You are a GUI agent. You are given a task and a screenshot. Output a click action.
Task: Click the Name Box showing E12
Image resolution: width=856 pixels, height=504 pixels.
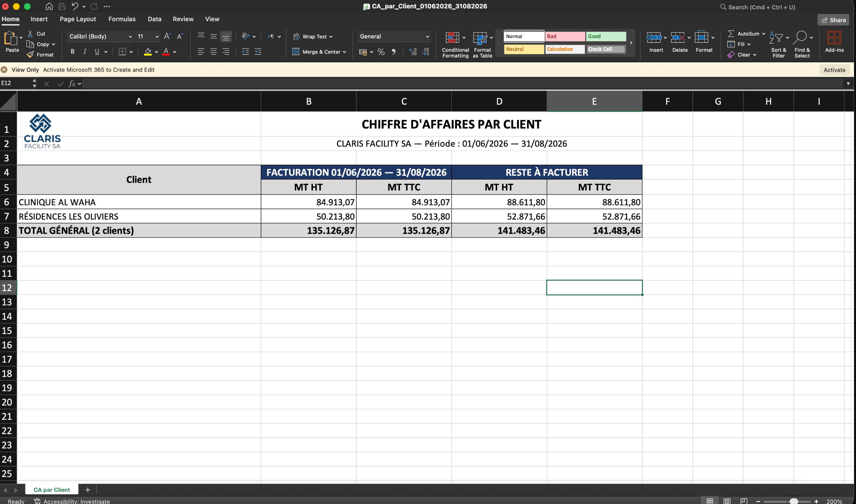[x=16, y=83]
